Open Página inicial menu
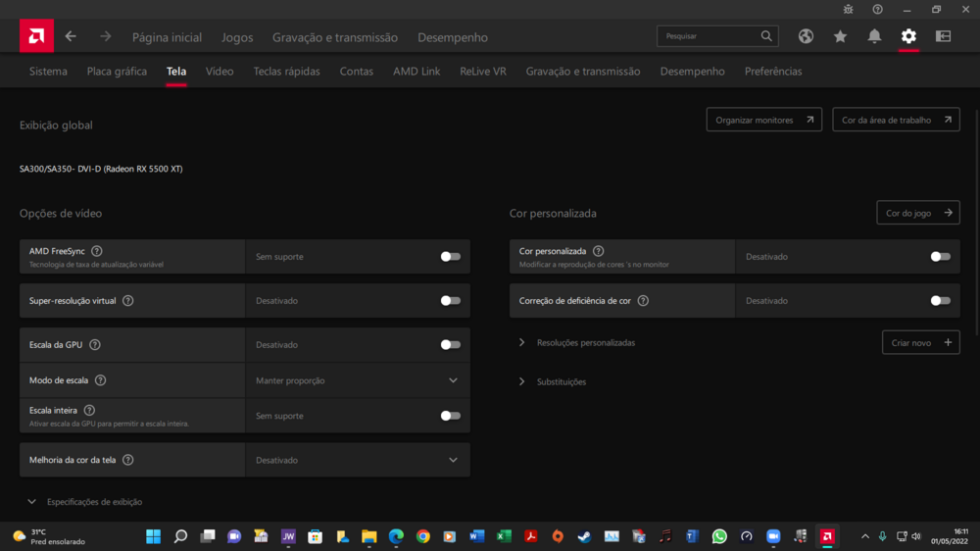Viewport: 980px width, 551px height. pos(167,37)
